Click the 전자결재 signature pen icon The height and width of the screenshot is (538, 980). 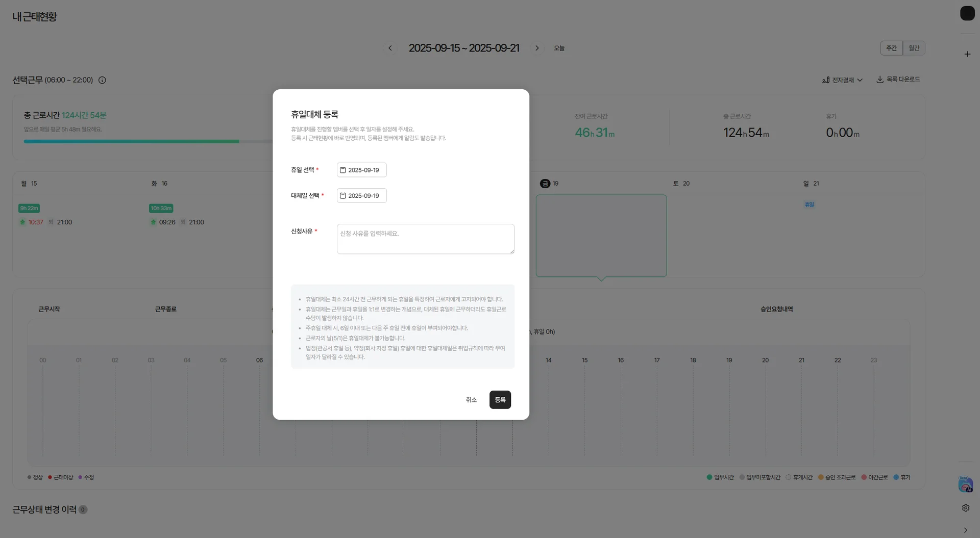[x=825, y=80]
